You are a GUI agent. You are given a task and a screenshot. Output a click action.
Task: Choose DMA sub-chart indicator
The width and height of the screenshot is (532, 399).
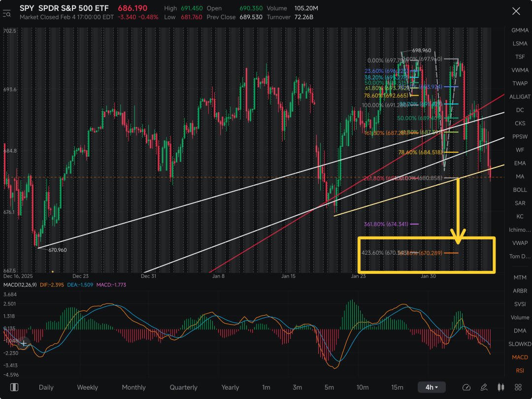point(520,331)
